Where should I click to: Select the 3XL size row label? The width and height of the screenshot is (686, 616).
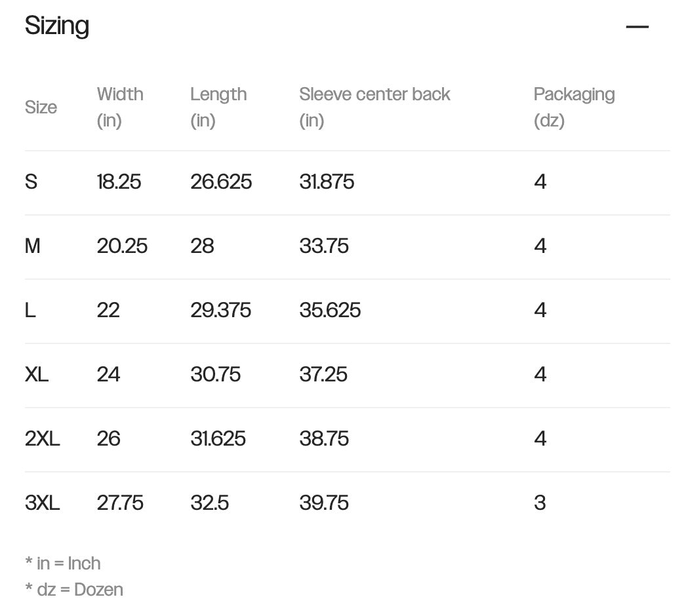(x=43, y=503)
